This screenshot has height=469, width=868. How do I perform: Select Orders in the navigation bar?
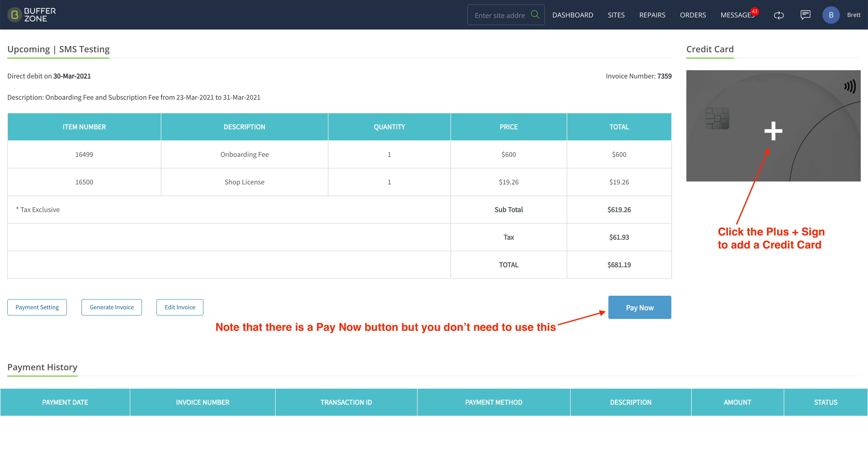coord(693,15)
